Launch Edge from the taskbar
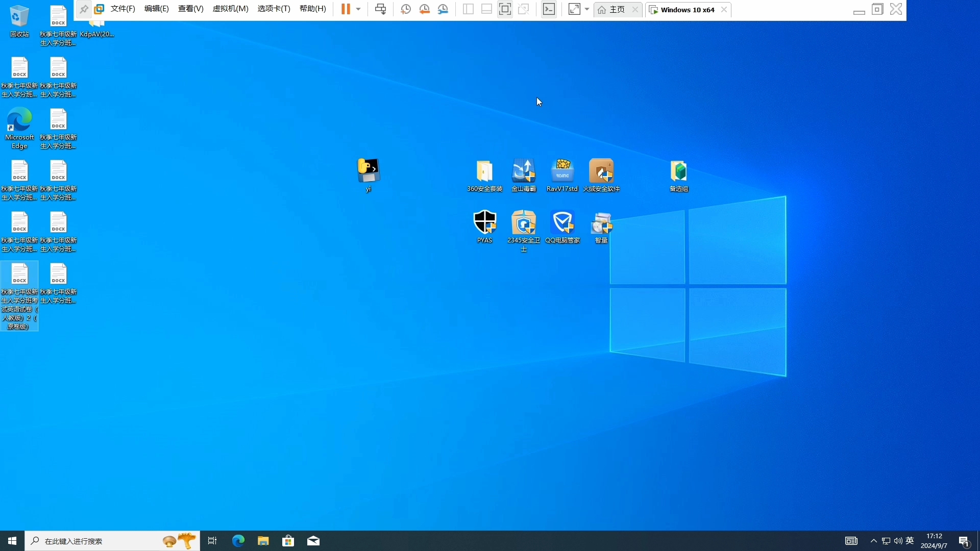 pos(238,541)
